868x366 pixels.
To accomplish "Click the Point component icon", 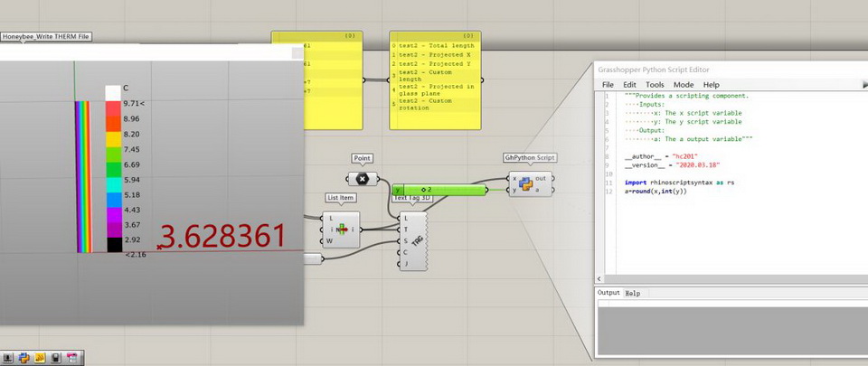I will (x=363, y=178).
